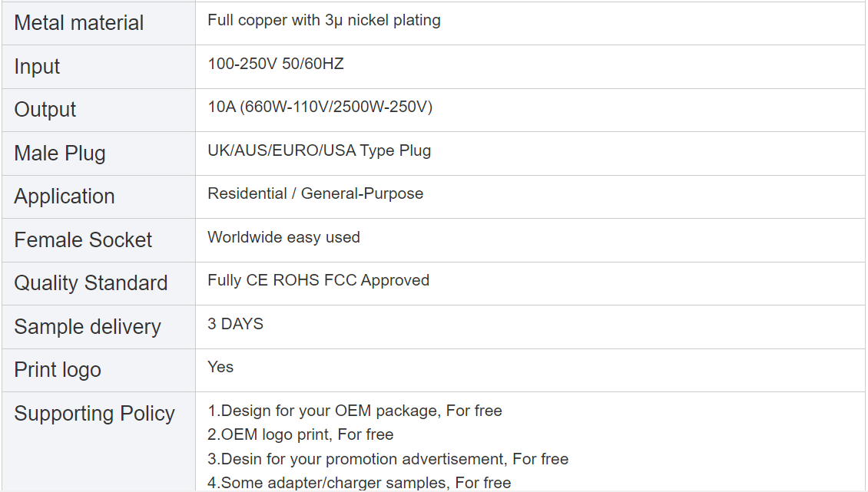The height and width of the screenshot is (492, 868).
Task: Select the "Full copper with 3μ nickel plating" text
Action: [323, 21]
